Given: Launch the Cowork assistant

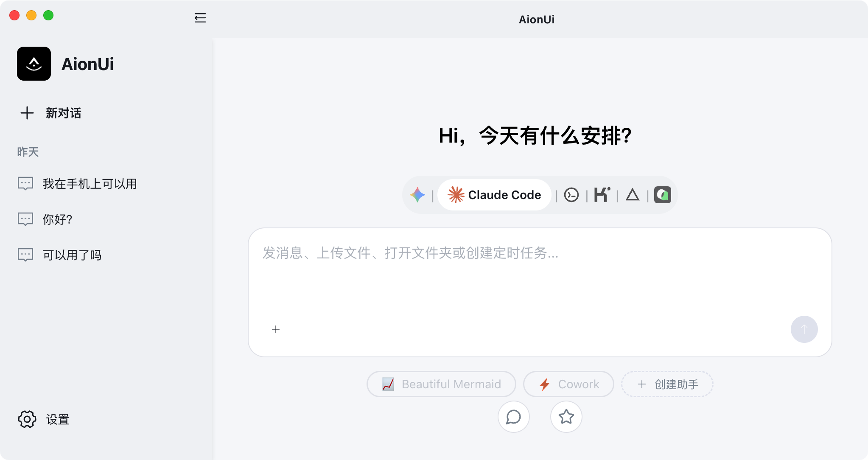Looking at the screenshot, I should tap(568, 384).
